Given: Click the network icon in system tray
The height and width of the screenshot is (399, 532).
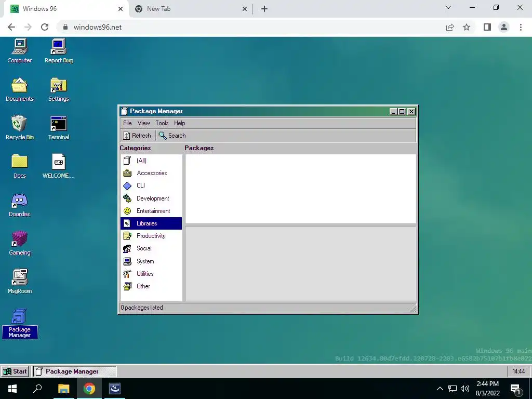Looking at the screenshot, I should [453, 389].
